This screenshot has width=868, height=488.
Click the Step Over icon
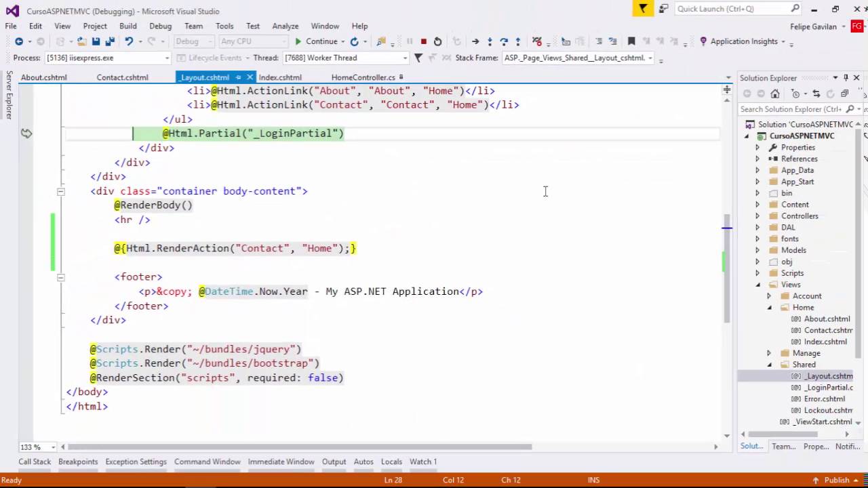click(x=504, y=41)
